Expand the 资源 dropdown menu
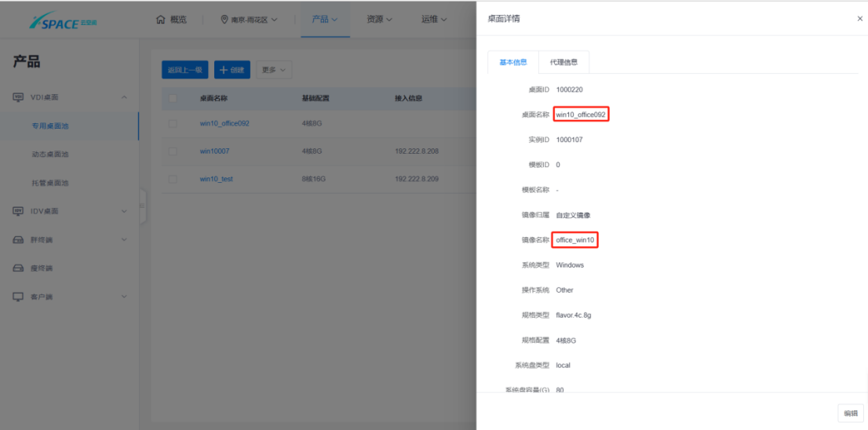Viewport: 868px width, 430px height. [x=380, y=20]
